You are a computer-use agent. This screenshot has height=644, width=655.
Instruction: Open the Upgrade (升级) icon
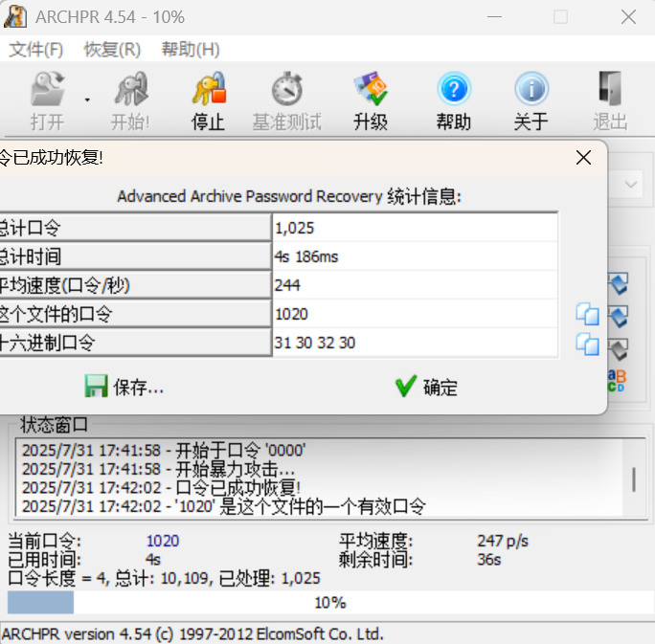pyautogui.click(x=371, y=89)
